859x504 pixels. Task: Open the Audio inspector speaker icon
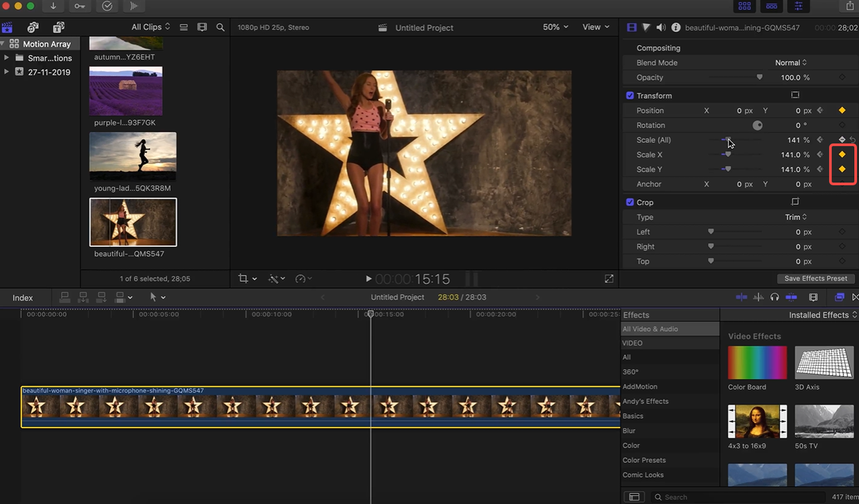[x=661, y=28]
